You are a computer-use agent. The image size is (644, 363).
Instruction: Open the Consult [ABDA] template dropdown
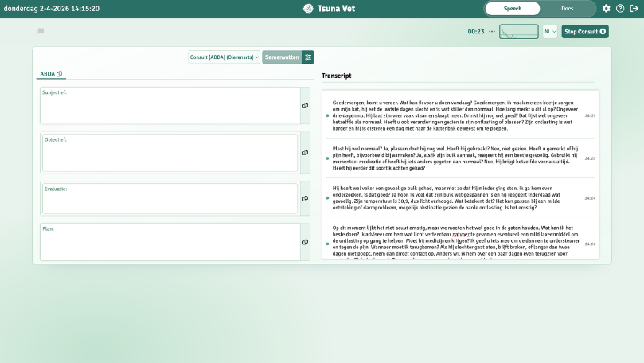coord(224,57)
